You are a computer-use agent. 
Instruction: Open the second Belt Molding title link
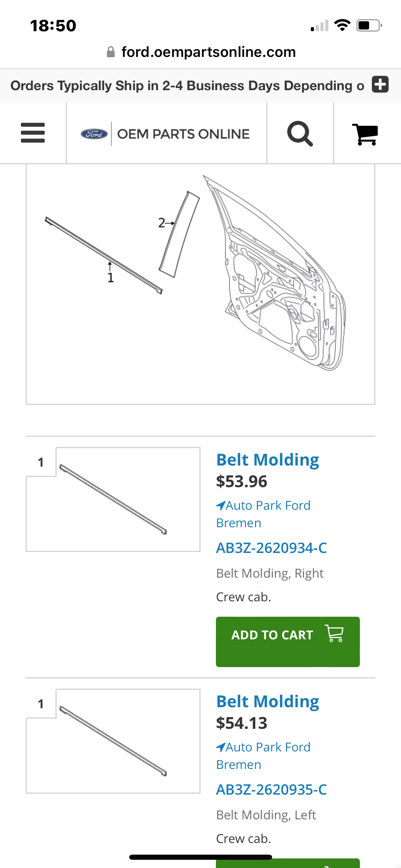coord(268,702)
